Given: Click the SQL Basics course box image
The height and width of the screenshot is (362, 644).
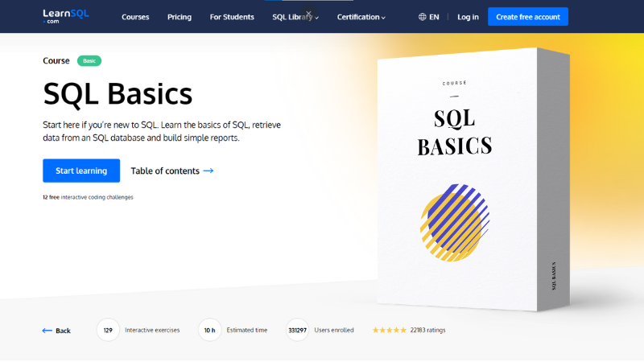Looking at the screenshot, I should tap(473, 179).
